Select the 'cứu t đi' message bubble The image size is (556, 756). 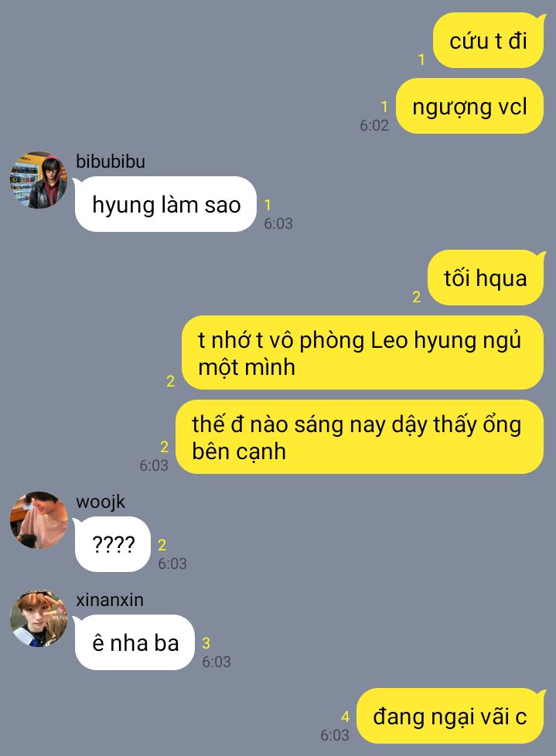(489, 40)
